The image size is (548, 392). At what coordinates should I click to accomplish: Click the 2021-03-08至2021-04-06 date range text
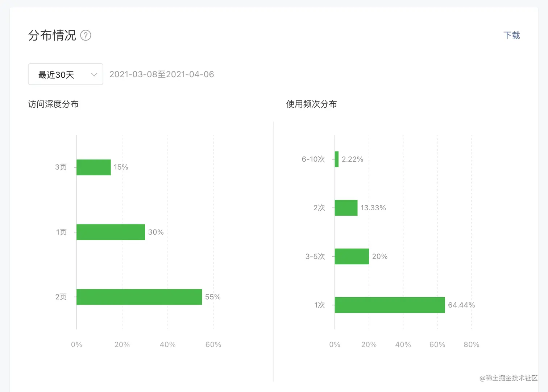(162, 74)
